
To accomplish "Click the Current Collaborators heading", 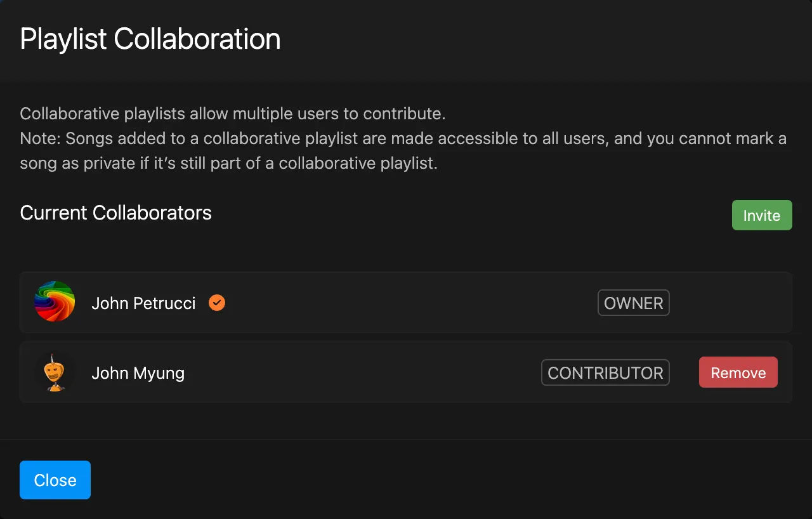I will coord(115,213).
